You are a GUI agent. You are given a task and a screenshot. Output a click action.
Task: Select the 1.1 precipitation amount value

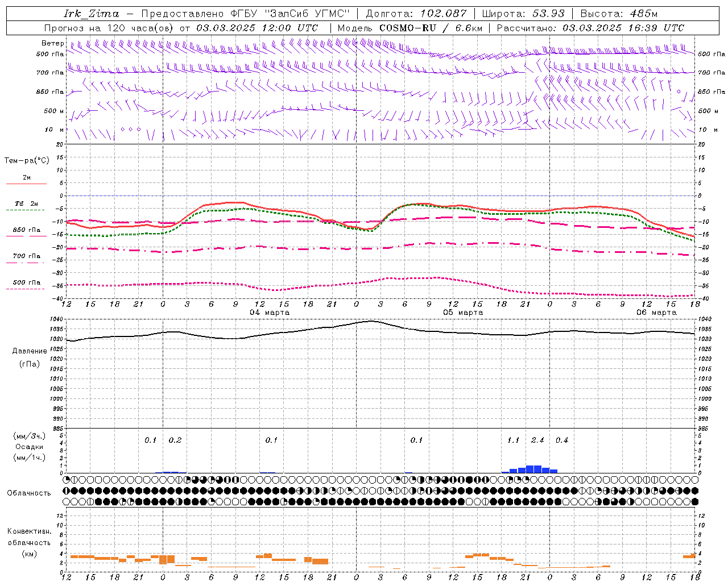(513, 440)
